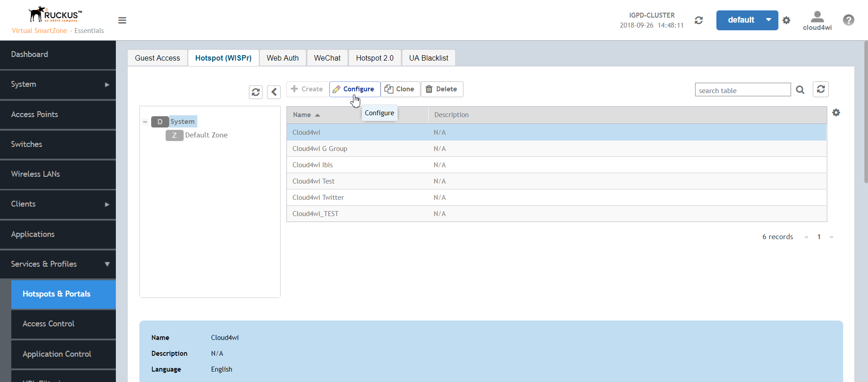Image resolution: width=868 pixels, height=382 pixels.
Task: Click the header refresh icon beside cluster time
Action: [x=699, y=20]
